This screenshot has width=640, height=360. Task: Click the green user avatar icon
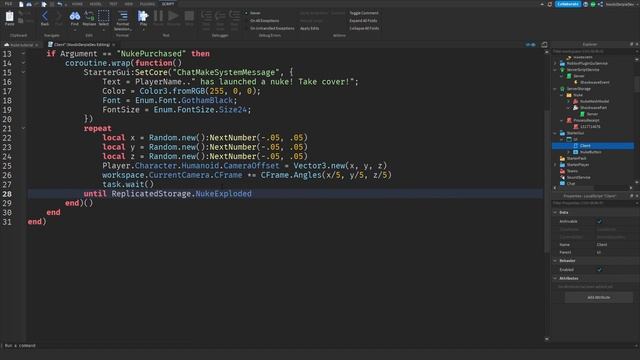tap(593, 4)
